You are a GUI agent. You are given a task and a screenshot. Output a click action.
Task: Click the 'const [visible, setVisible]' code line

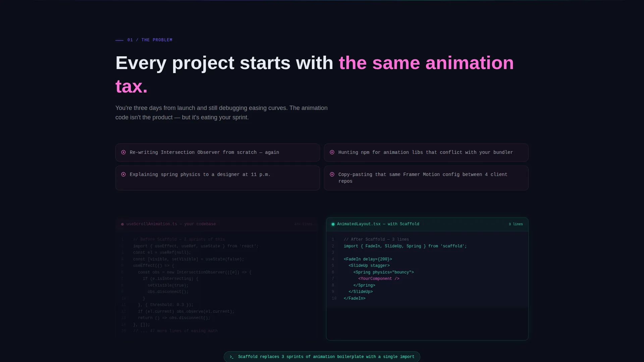(x=189, y=259)
